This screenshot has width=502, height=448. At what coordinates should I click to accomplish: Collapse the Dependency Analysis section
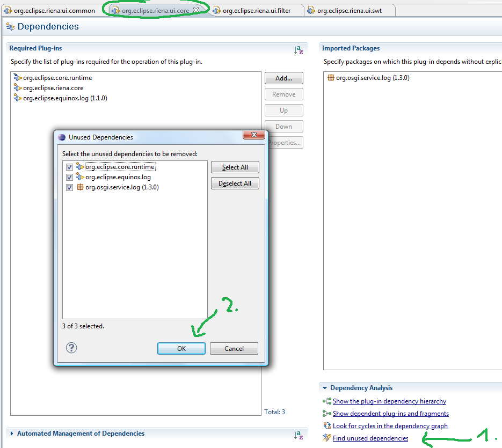point(325,388)
